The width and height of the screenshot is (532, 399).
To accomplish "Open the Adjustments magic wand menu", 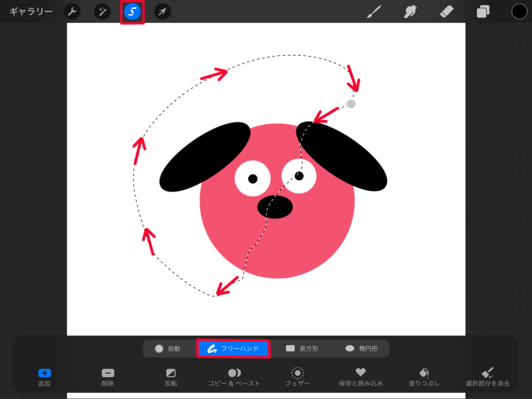I will [x=102, y=11].
